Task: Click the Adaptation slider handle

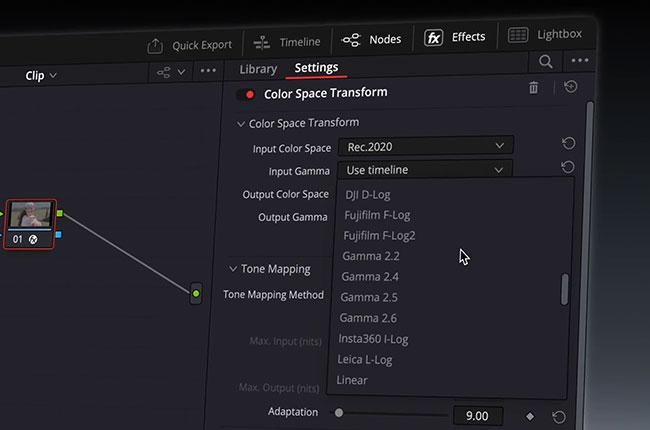Action: [x=339, y=413]
